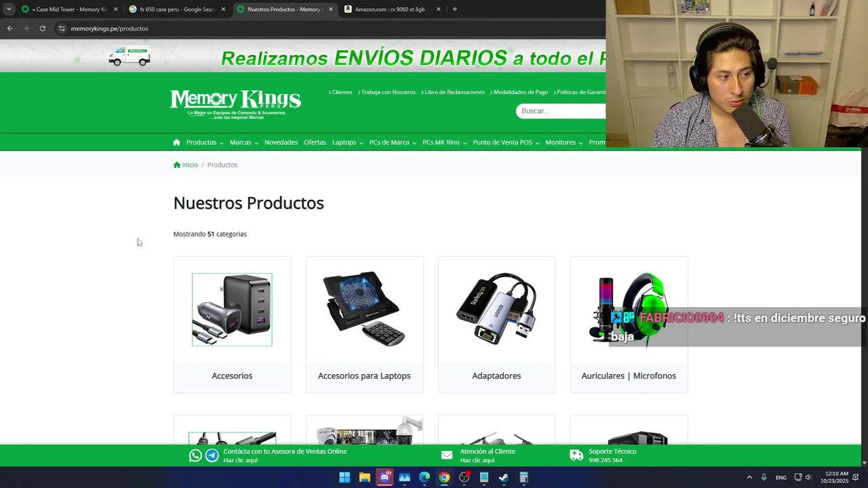Expand the Marcas dropdown menu

coord(244,142)
